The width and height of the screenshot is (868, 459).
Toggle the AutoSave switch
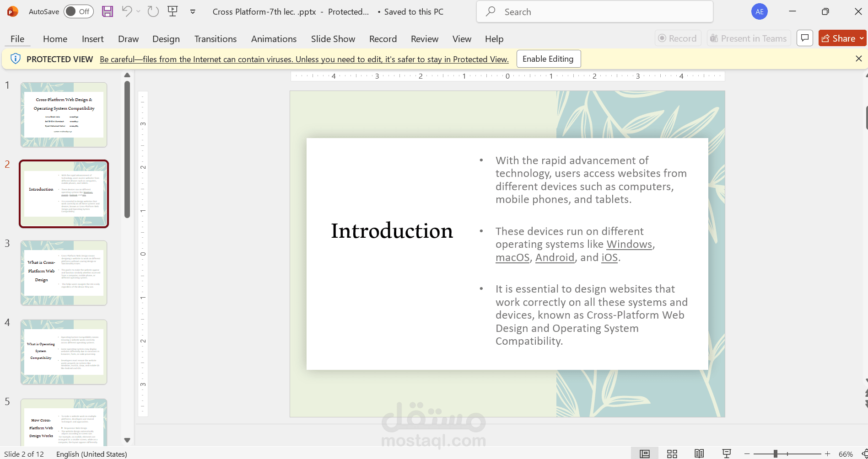(78, 11)
